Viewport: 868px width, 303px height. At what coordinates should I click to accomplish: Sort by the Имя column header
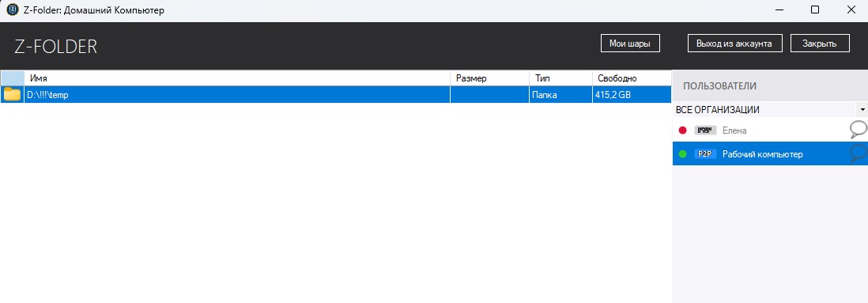coord(237,78)
